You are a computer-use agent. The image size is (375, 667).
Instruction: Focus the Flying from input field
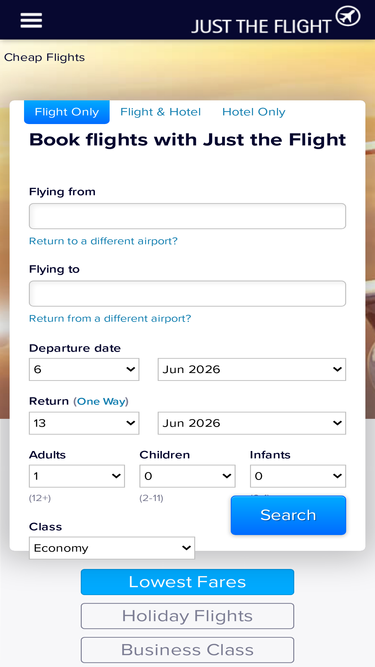pos(188,216)
